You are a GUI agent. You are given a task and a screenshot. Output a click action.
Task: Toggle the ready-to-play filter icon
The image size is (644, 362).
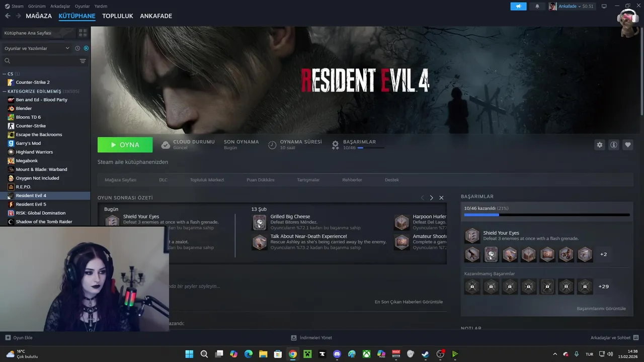[86, 48]
